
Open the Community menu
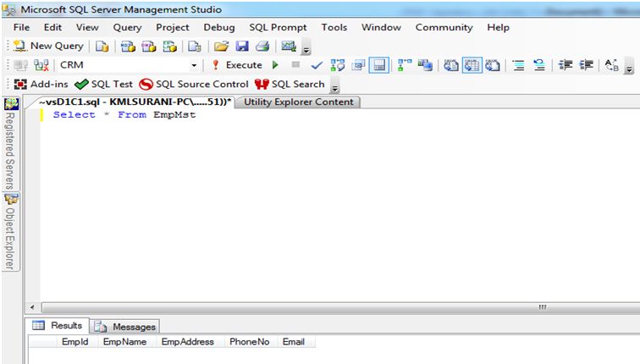pos(444,27)
